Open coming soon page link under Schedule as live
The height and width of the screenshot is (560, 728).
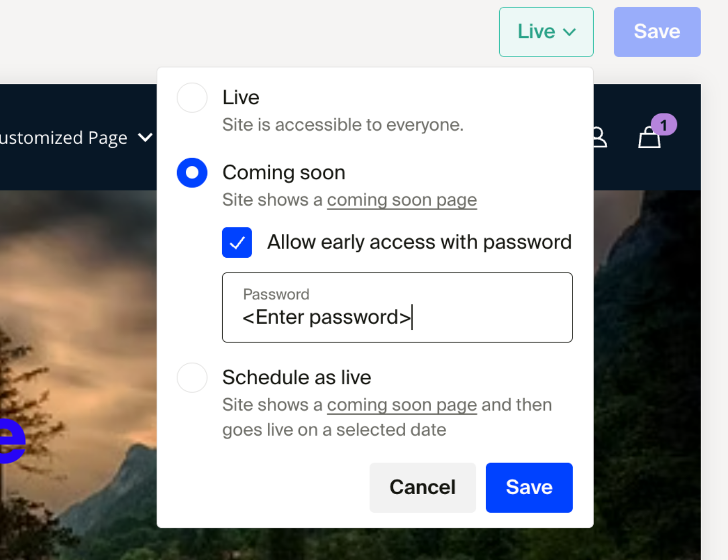[402, 404]
